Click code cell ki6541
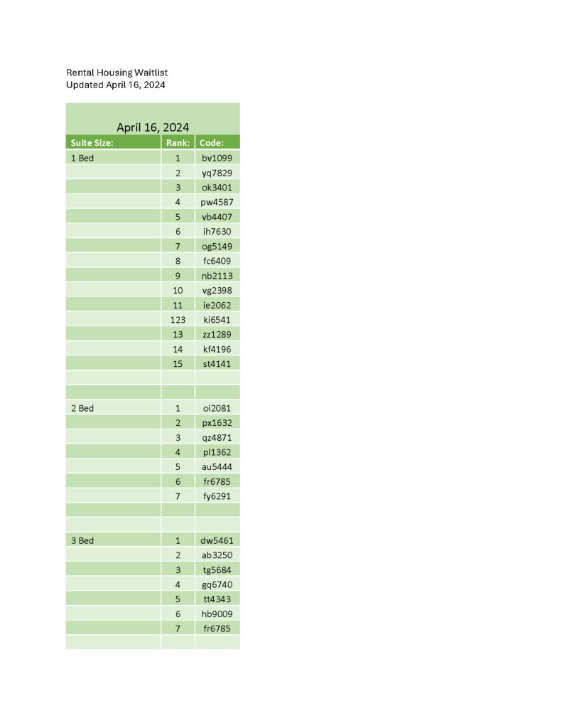Image resolution: width=562 pixels, height=728 pixels. click(217, 319)
